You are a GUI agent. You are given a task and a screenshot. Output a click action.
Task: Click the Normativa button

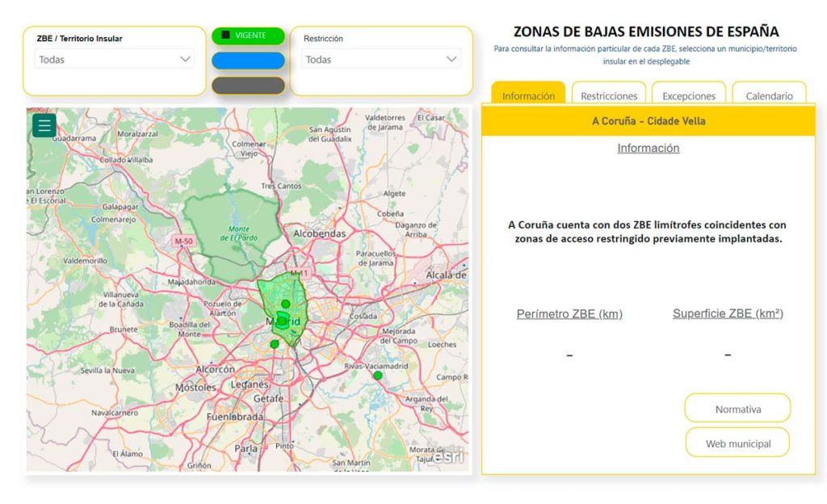pyautogui.click(x=737, y=409)
